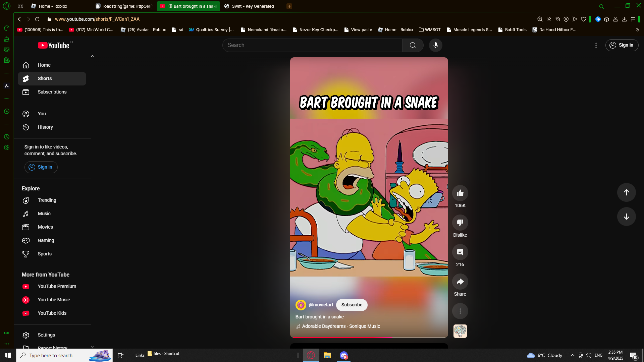Open YouTube Kids link
The width and height of the screenshot is (644, 362).
(52, 313)
